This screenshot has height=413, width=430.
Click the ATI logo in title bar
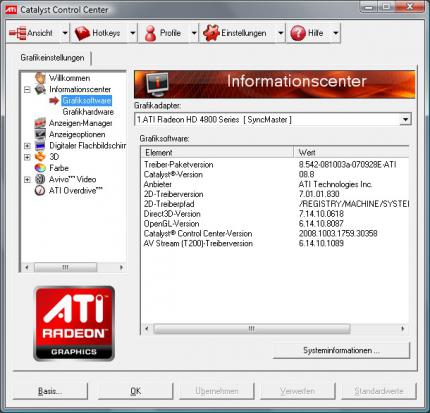click(11, 10)
